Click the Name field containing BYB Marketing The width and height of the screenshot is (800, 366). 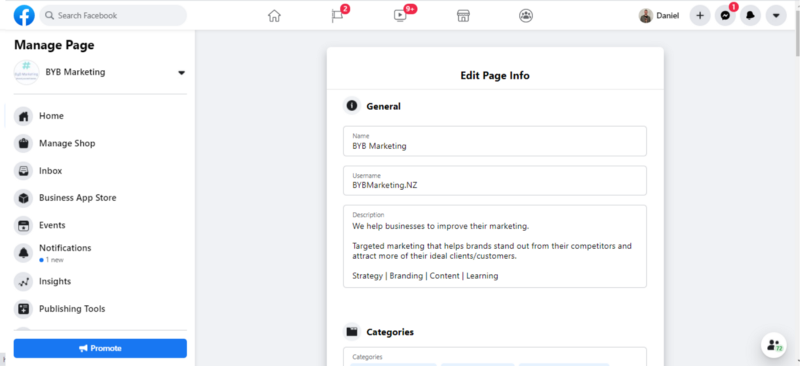coord(495,141)
